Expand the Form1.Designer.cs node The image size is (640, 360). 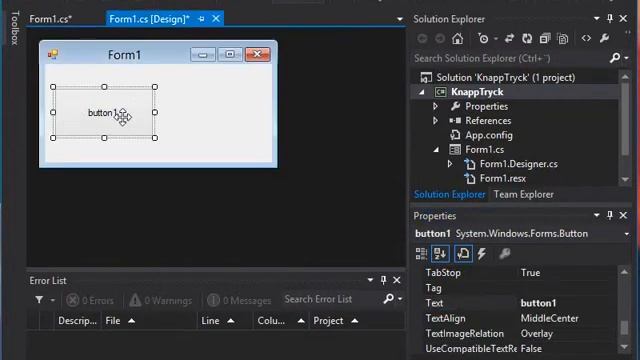tap(449, 164)
